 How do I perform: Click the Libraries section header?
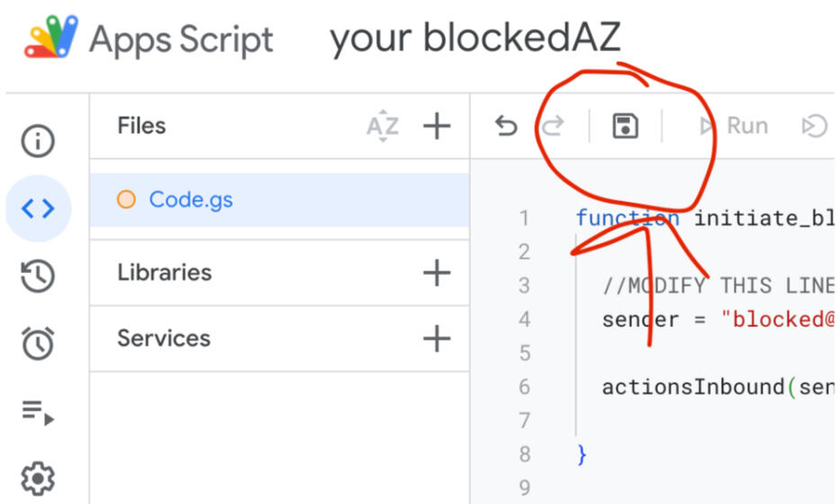(x=165, y=272)
